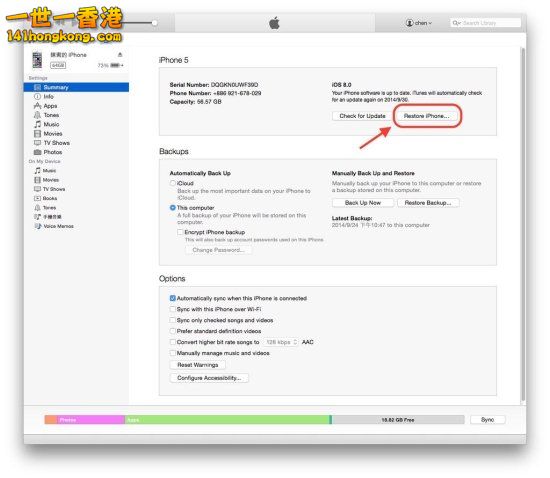Click the Configure Accessibility... button
Screen dimensions: 550x478
pyautogui.click(x=209, y=378)
